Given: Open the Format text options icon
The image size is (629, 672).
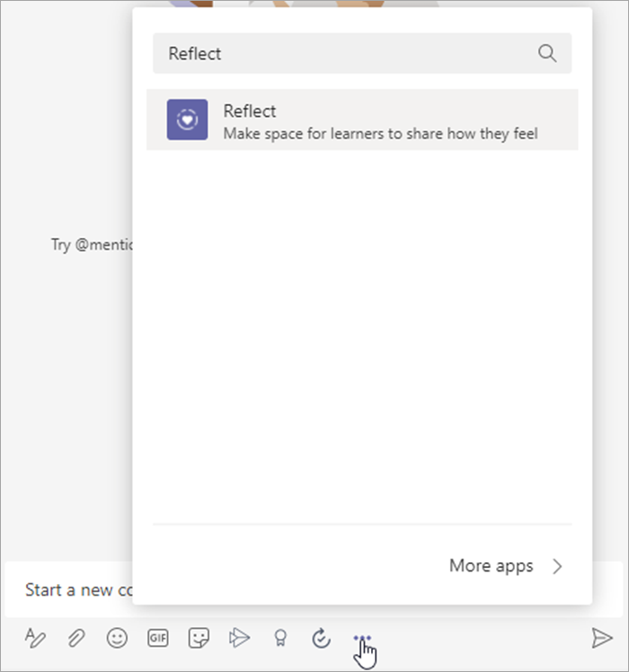Looking at the screenshot, I should click(35, 638).
